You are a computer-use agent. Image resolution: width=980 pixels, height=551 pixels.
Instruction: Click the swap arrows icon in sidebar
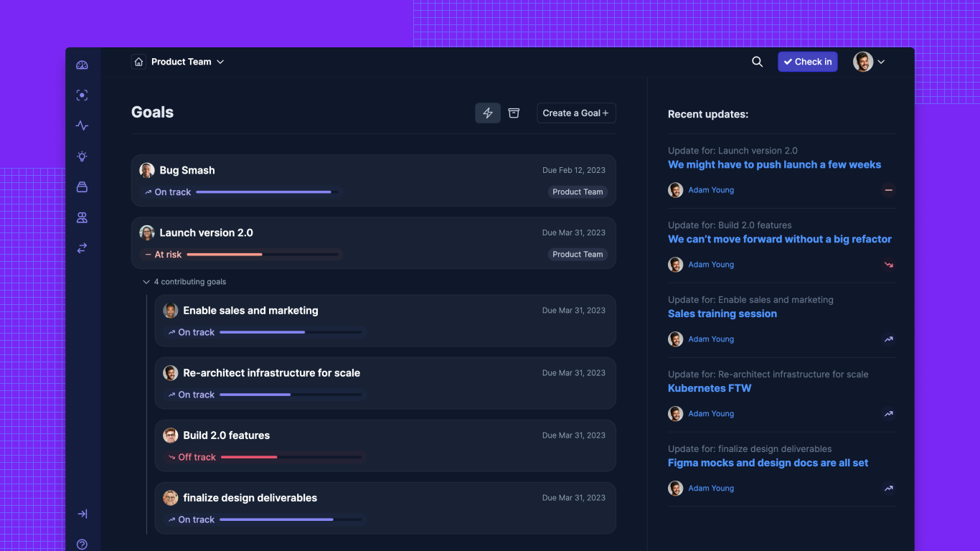click(82, 248)
